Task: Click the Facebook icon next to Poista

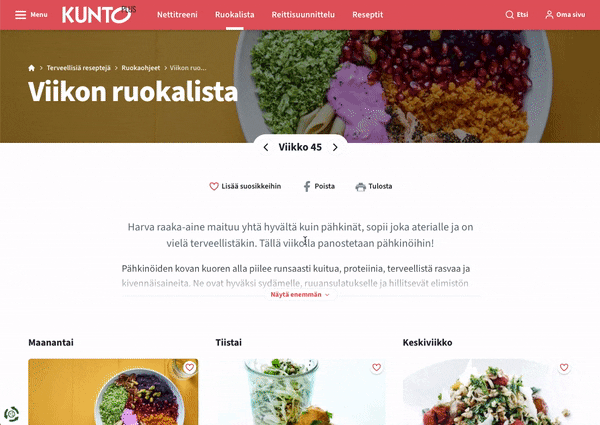Action: [x=307, y=186]
